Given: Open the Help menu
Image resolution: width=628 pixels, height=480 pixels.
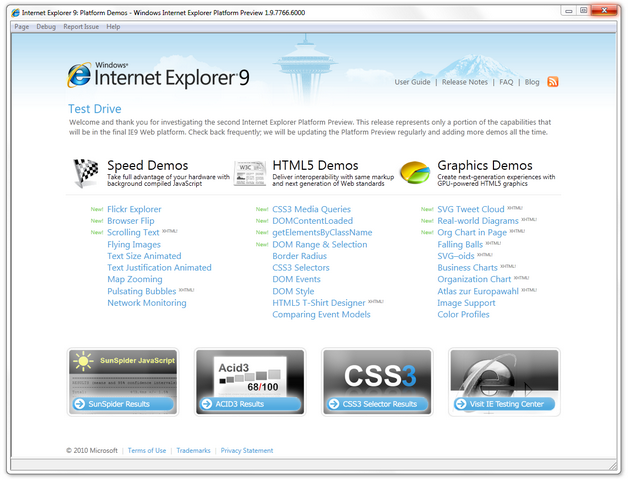Looking at the screenshot, I should pyautogui.click(x=113, y=27).
